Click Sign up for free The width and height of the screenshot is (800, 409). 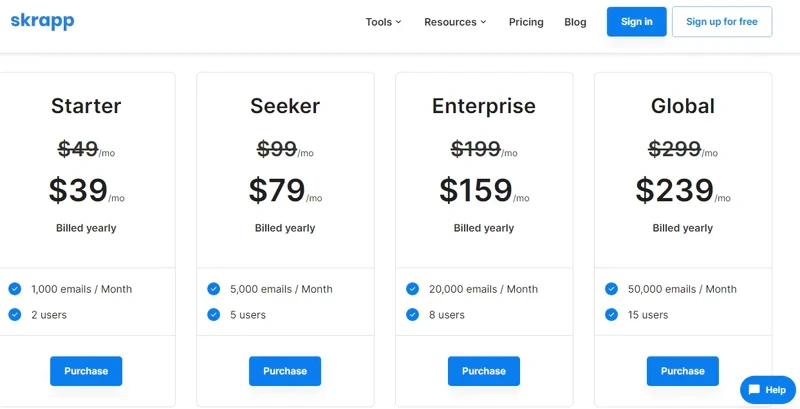[x=721, y=22]
